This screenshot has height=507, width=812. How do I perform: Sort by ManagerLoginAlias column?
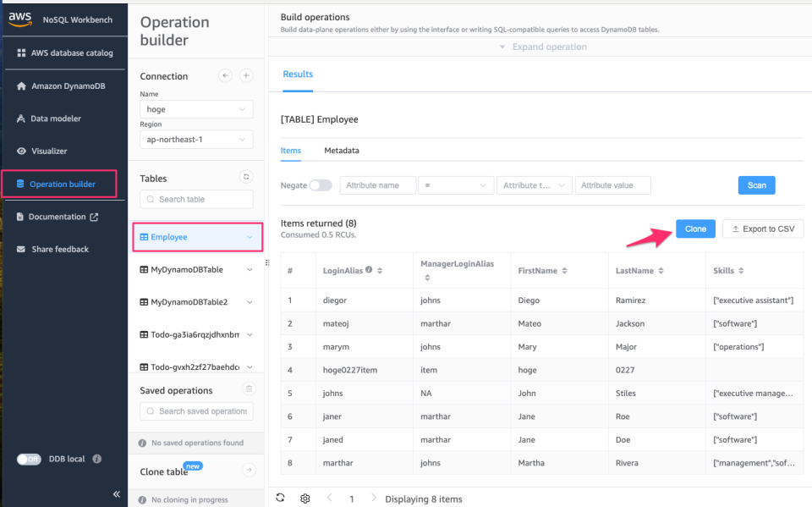pyautogui.click(x=427, y=278)
